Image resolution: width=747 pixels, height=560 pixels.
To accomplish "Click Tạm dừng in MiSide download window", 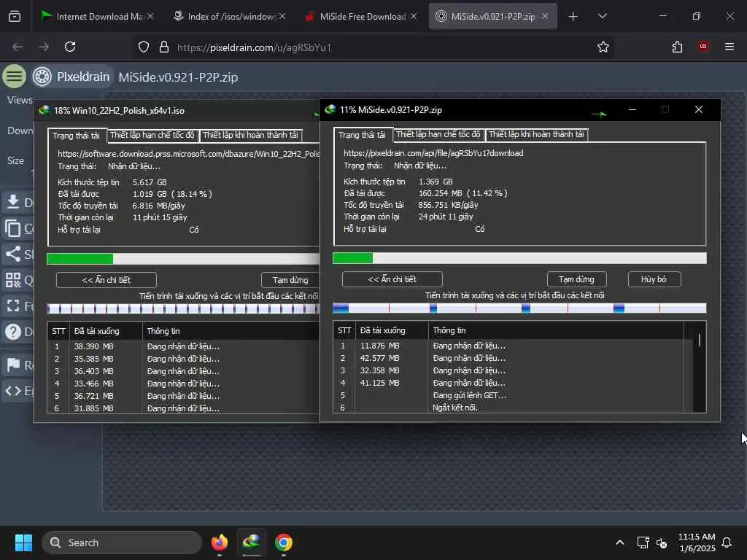I will click(576, 279).
